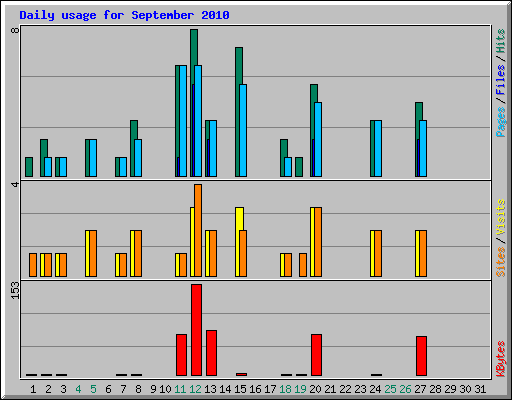Click day label "16" on the x-axis
This screenshot has width=512, height=400.
coord(255,389)
